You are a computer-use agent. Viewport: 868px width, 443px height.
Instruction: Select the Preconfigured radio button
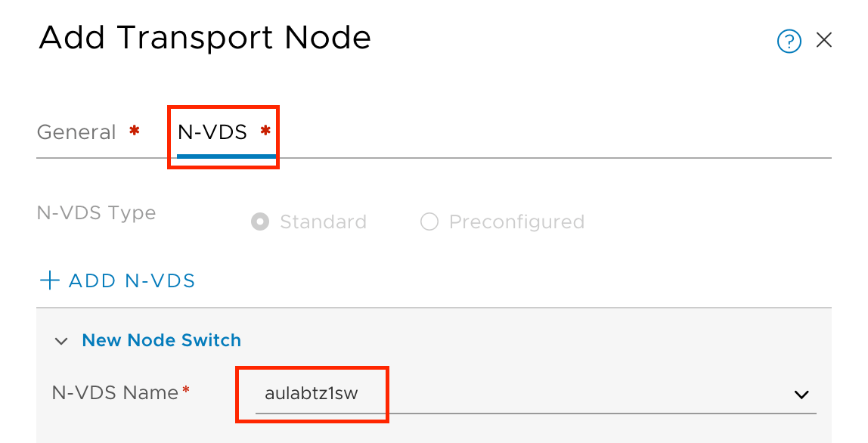click(x=429, y=222)
